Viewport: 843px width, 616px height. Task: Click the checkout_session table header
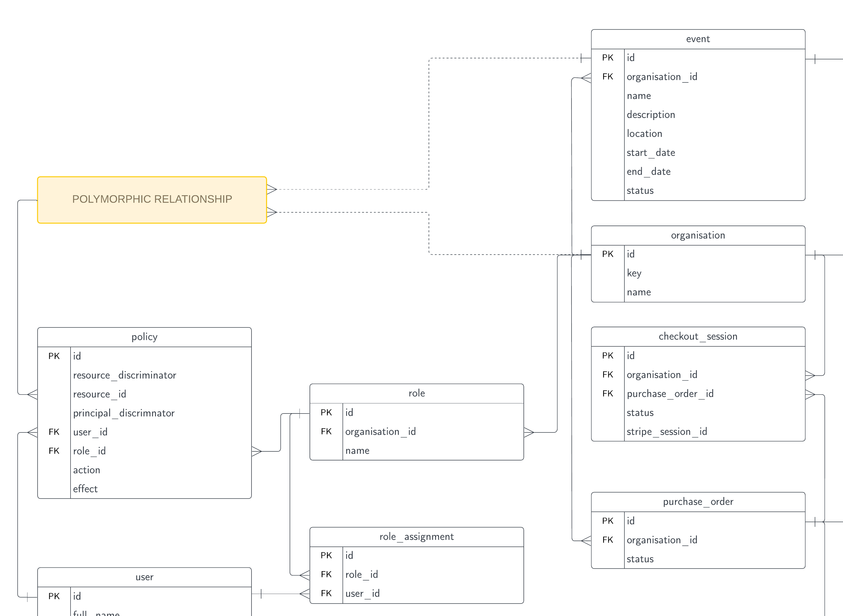tap(698, 336)
